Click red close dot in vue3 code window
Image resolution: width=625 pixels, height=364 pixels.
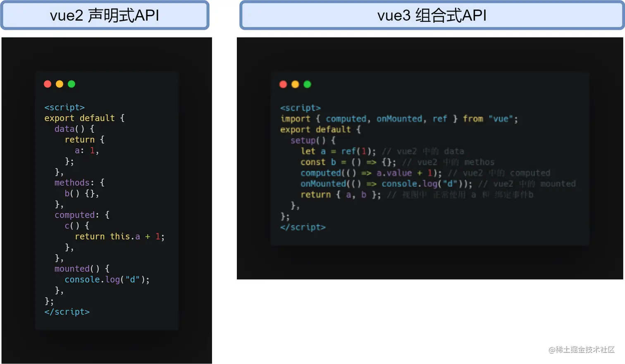pos(283,84)
